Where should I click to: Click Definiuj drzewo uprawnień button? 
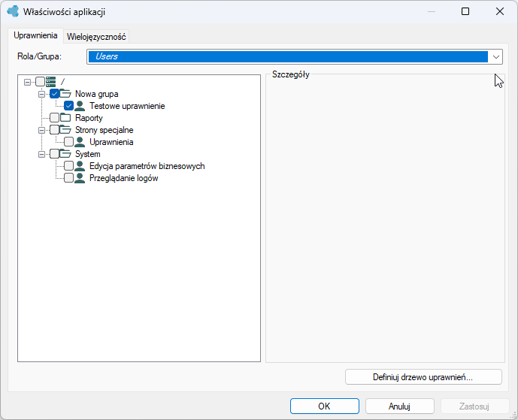(x=423, y=377)
